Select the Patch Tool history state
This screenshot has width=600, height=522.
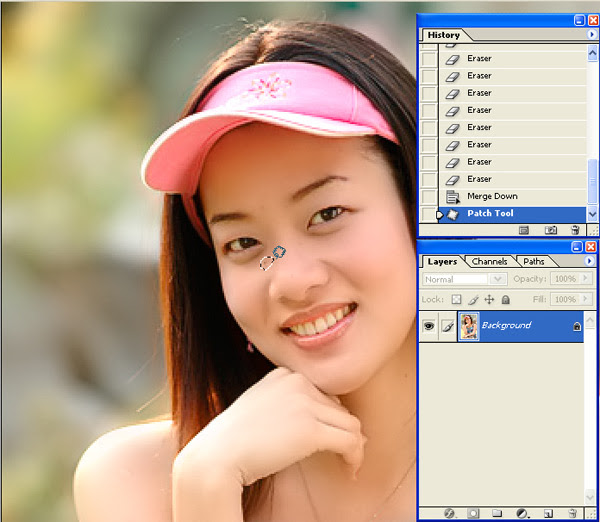(513, 214)
